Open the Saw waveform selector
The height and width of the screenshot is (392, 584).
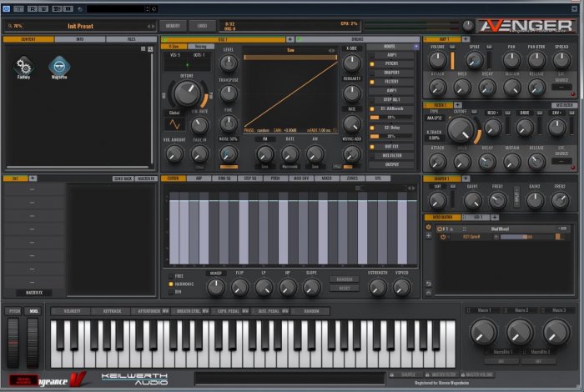pyautogui.click(x=290, y=50)
